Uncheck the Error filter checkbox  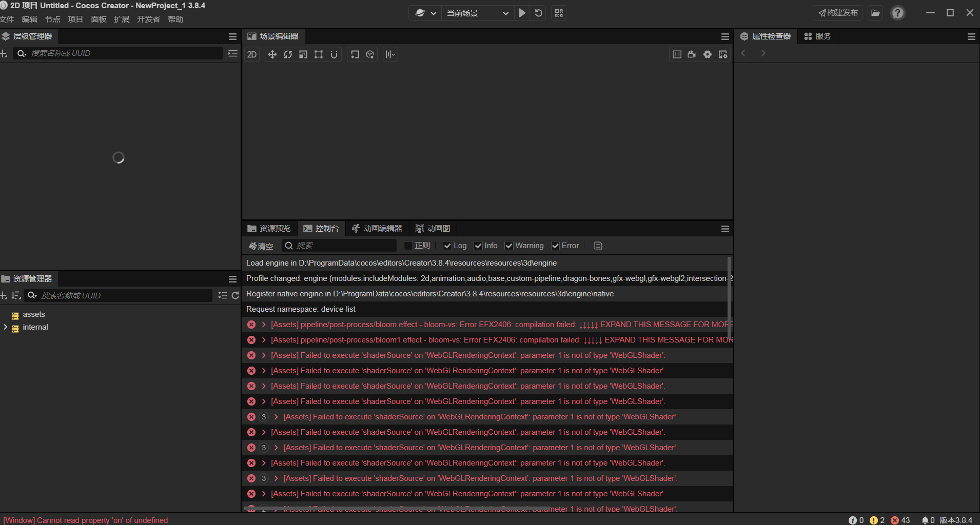[x=555, y=246]
